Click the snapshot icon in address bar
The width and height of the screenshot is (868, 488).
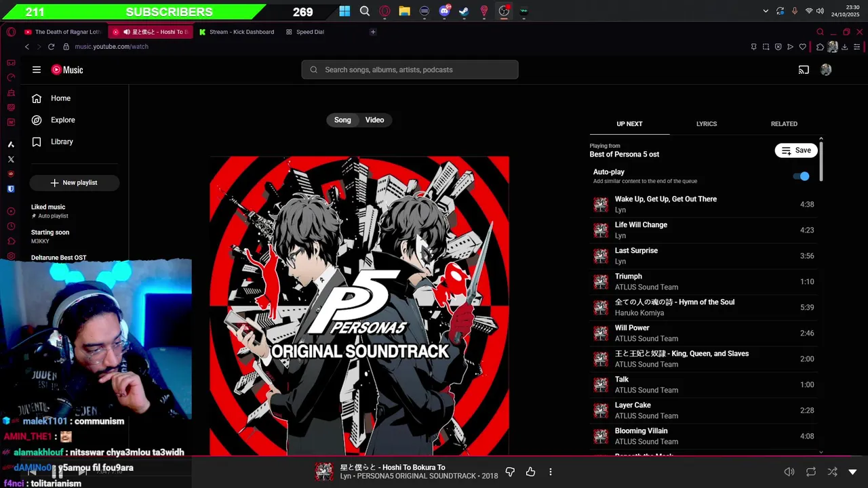click(766, 47)
